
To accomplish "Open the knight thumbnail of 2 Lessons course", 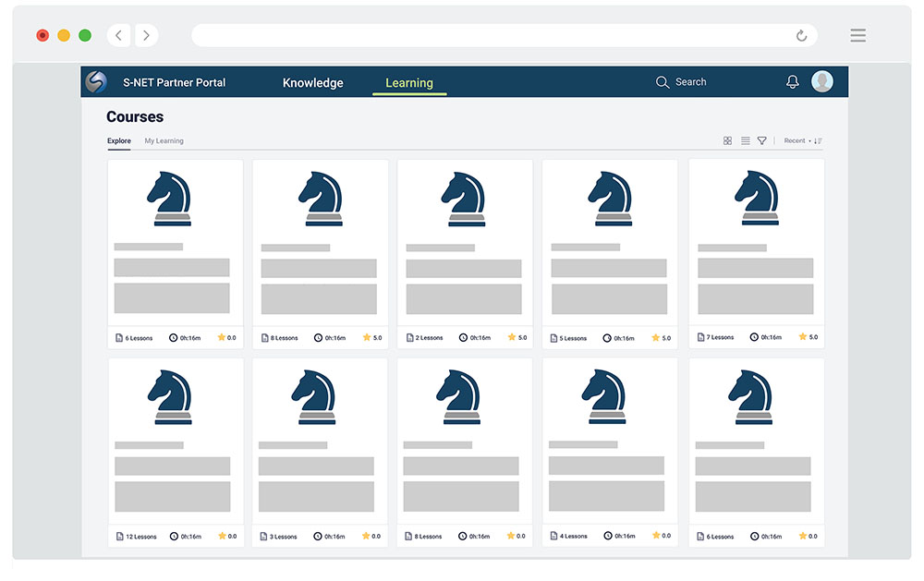I will pyautogui.click(x=465, y=200).
